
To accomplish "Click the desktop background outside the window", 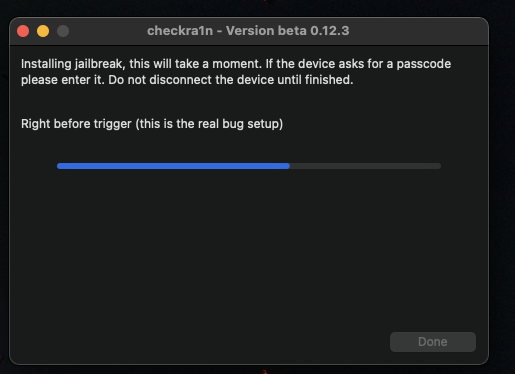I will coord(502,200).
